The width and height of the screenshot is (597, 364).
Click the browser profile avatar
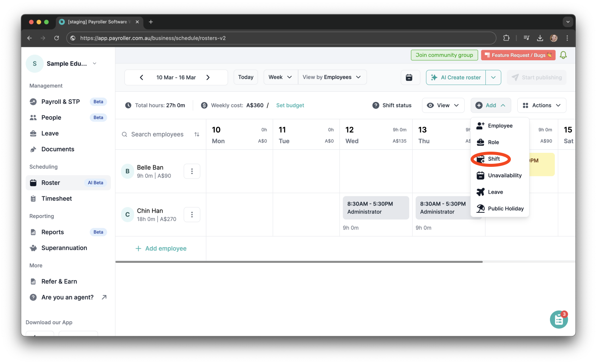pyautogui.click(x=554, y=38)
